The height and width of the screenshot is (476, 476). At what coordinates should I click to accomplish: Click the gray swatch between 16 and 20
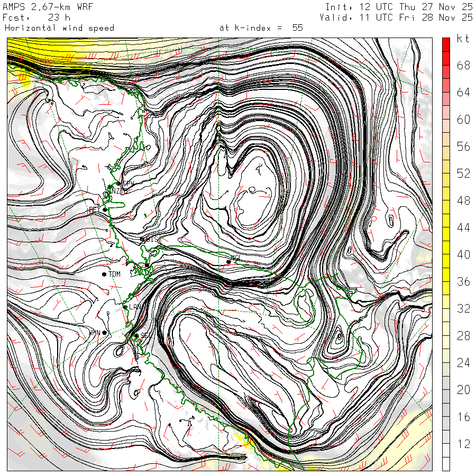pos(446,409)
